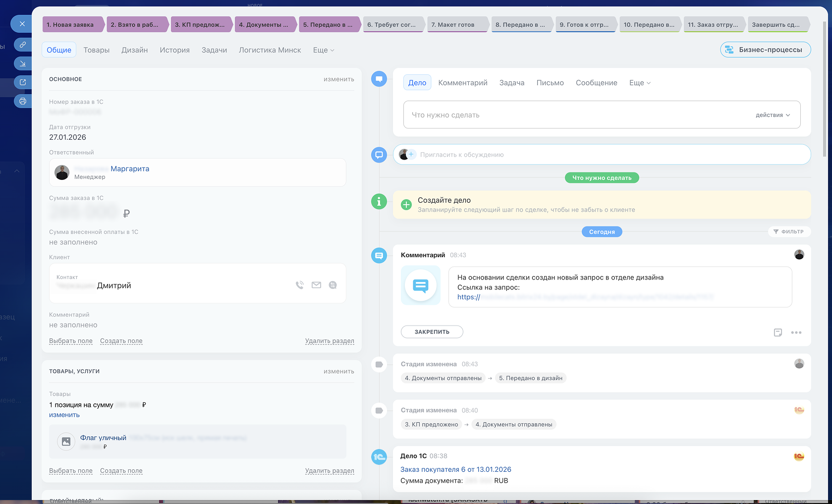Click blue изменить link under Товары
The height and width of the screenshot is (504, 832).
64,415
